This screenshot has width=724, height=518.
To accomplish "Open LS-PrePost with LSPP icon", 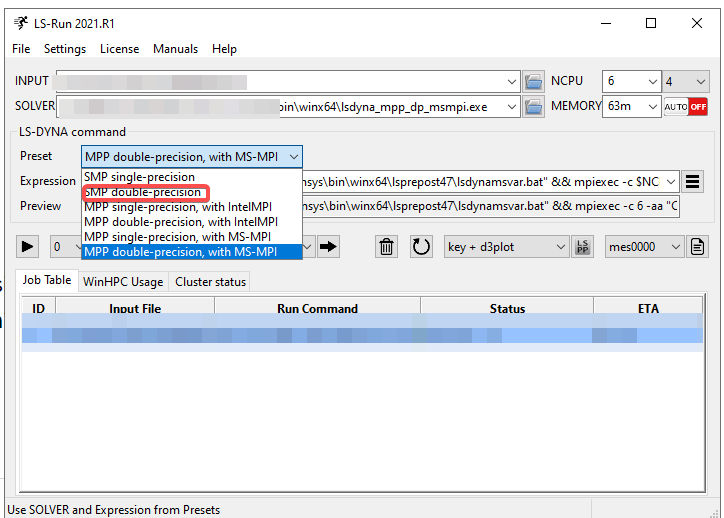I will tap(583, 247).
